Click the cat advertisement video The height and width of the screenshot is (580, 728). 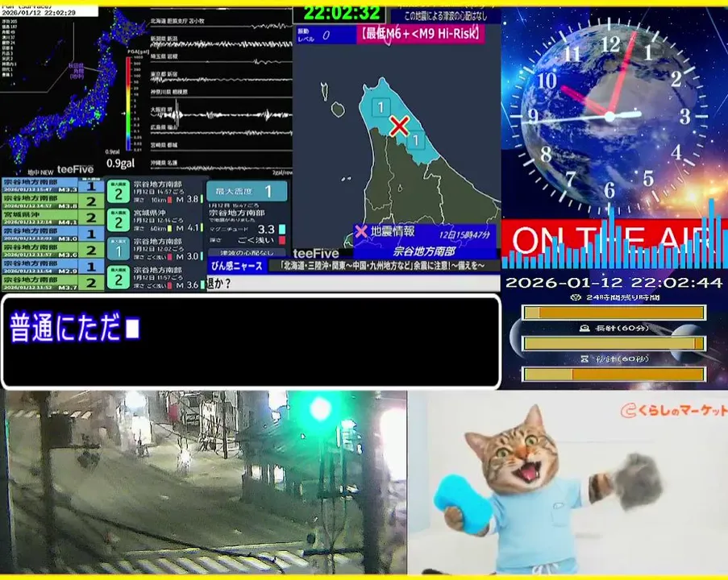[x=568, y=483]
